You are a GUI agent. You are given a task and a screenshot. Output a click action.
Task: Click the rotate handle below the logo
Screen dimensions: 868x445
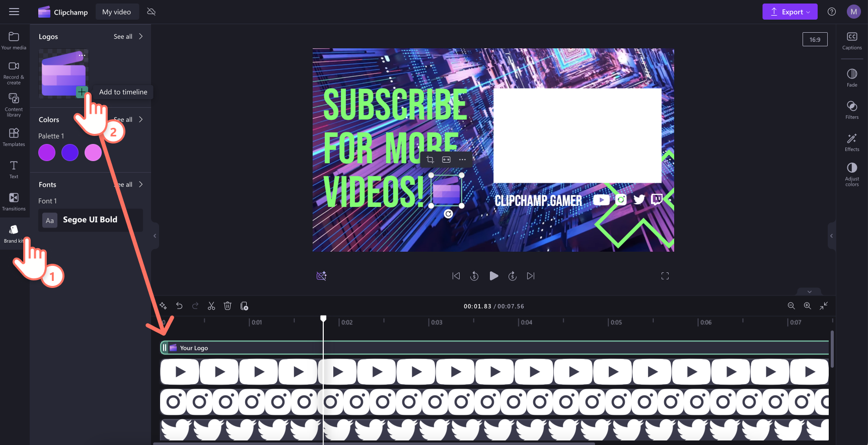[448, 214]
